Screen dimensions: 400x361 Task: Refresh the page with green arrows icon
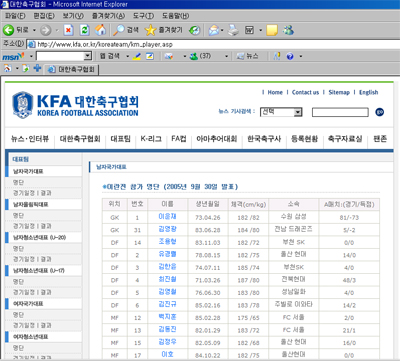[85, 30]
